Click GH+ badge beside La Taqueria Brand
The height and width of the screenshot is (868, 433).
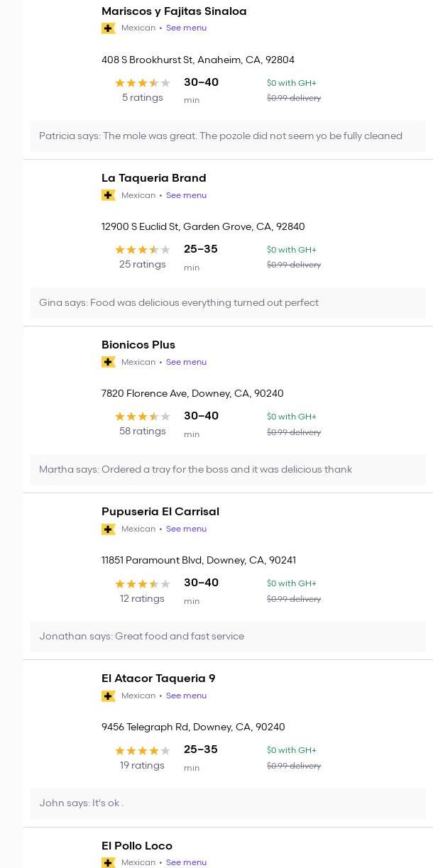[x=109, y=195]
